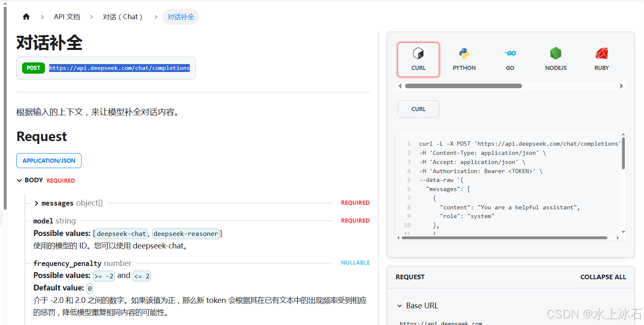Screen dimensions: 644x325
Task: Click the default value 0 badge
Action: coord(90,288)
